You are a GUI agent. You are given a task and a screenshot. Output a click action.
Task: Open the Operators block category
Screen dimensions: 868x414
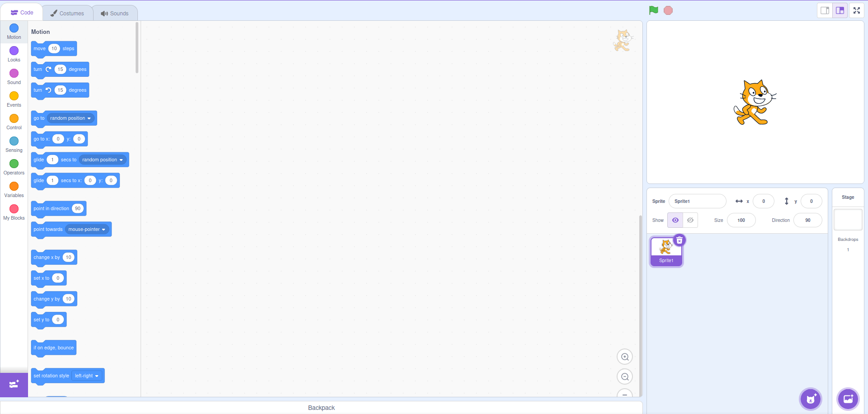[x=14, y=167]
